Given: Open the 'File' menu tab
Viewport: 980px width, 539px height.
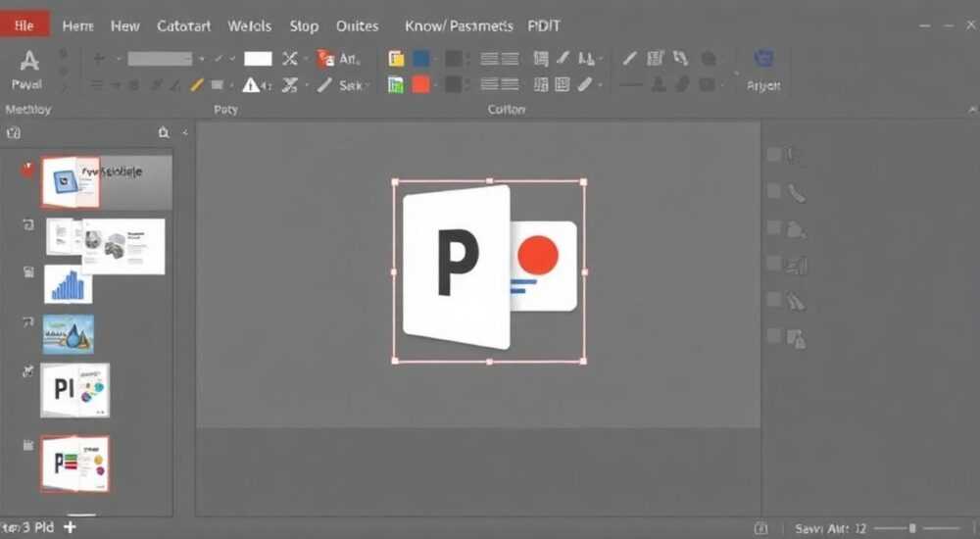Looking at the screenshot, I should tap(24, 25).
